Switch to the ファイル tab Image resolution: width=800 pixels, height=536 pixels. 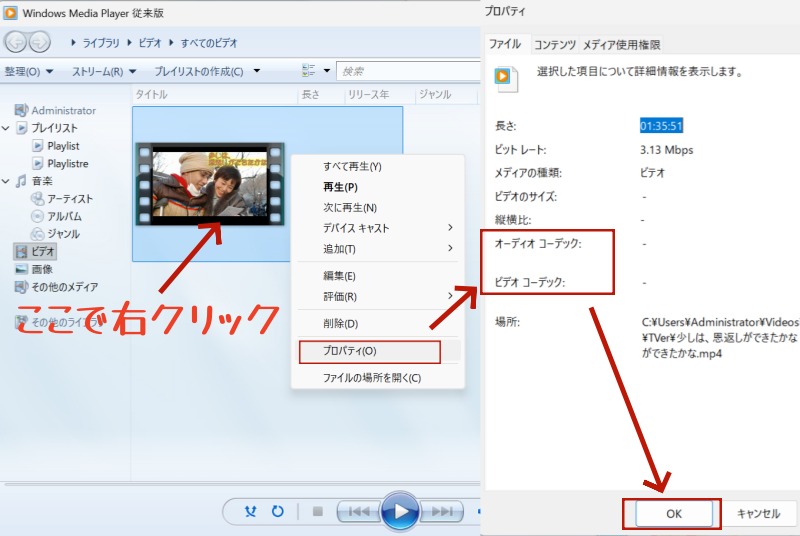(505, 44)
